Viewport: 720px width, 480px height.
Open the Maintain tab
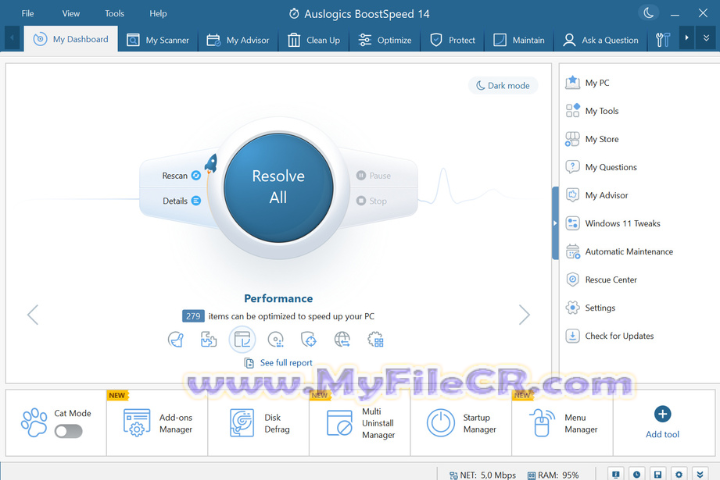(519, 40)
